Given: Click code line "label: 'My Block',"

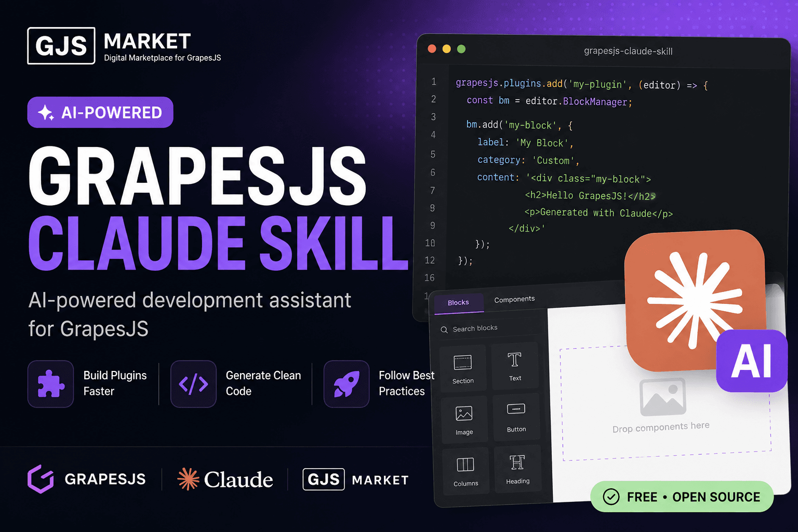Looking at the screenshot, I should tap(525, 143).
